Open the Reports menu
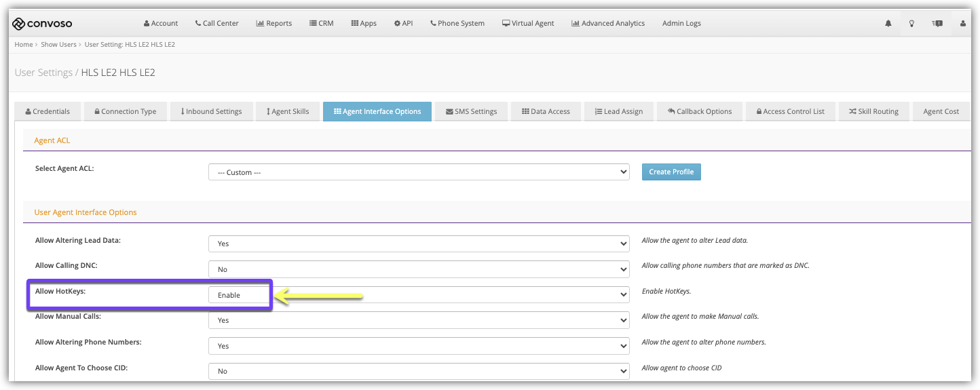 pos(274,23)
